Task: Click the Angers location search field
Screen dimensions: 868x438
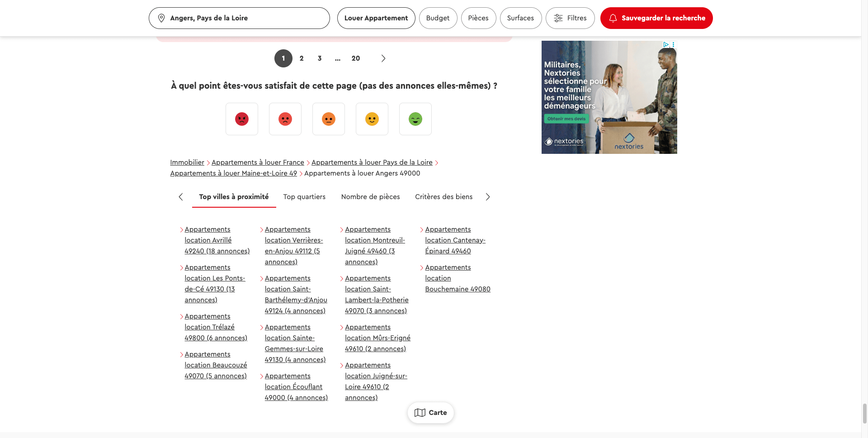Action: (x=239, y=18)
